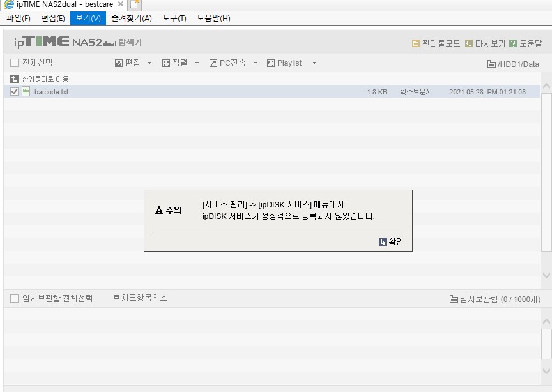Confirm the dialog with 확인
This screenshot has height=392, width=552.
point(395,242)
